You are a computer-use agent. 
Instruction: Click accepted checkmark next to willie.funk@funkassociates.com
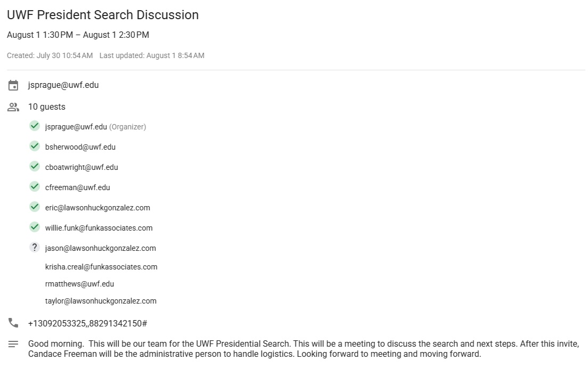(35, 227)
